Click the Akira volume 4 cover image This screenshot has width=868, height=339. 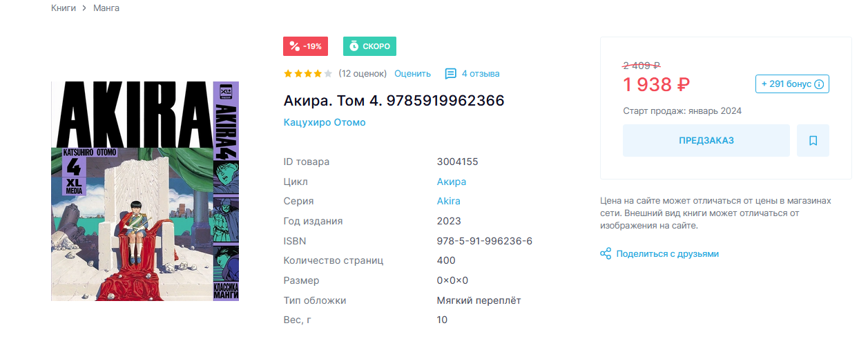pos(145,191)
